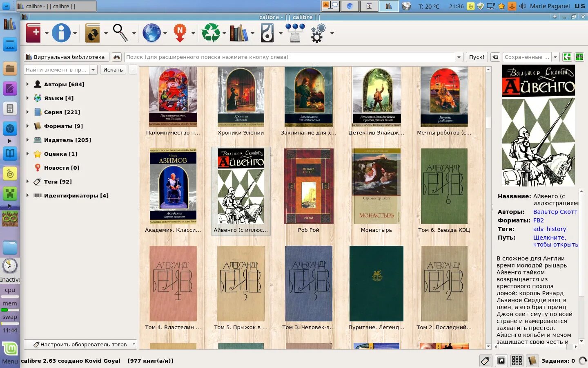Open the Remove books dropdown arrow
Image resolution: width=588 pixels, height=368 pixels.
coord(224,33)
